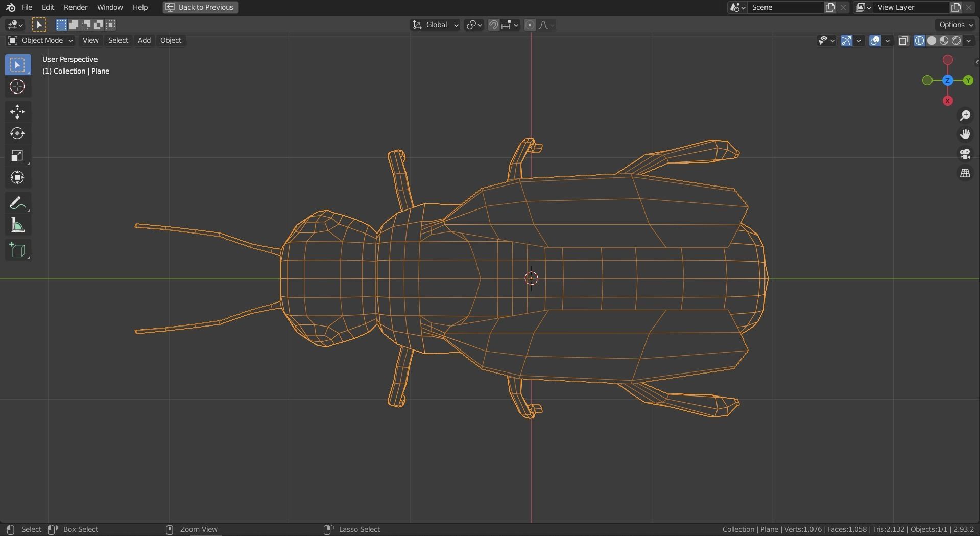The height and width of the screenshot is (536, 980).
Task: Open the Window menu
Action: 110,7
